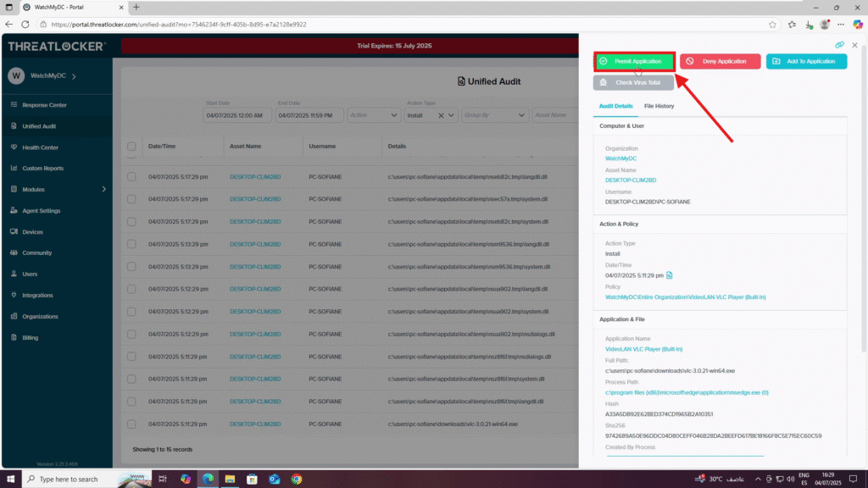Screen dimensions: 868x488
Task: Check row with nseb82c.tmp\system.dll
Action: tap(131, 222)
